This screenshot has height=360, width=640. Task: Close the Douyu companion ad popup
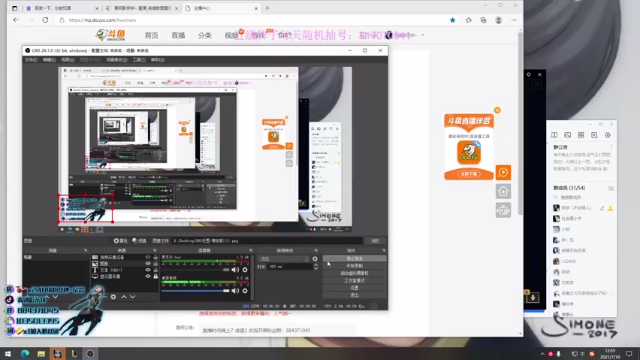pos(497,110)
